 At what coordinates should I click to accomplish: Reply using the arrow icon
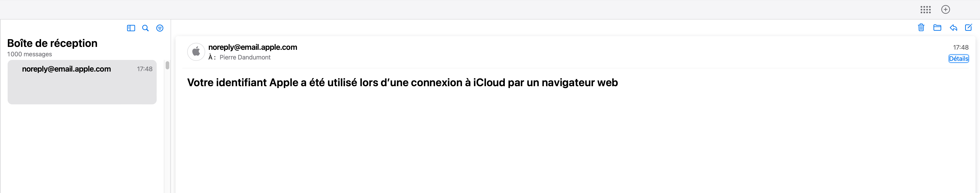(953, 27)
